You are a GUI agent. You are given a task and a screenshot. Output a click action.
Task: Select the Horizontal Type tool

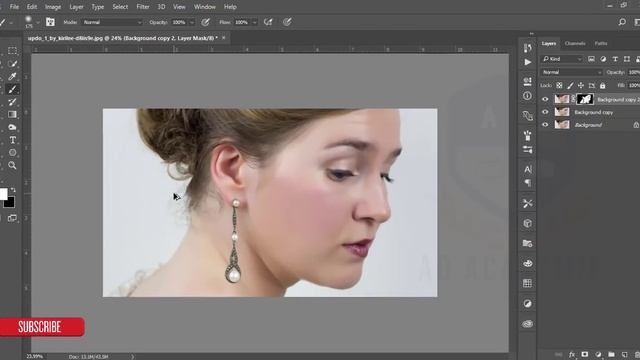pos(12,140)
